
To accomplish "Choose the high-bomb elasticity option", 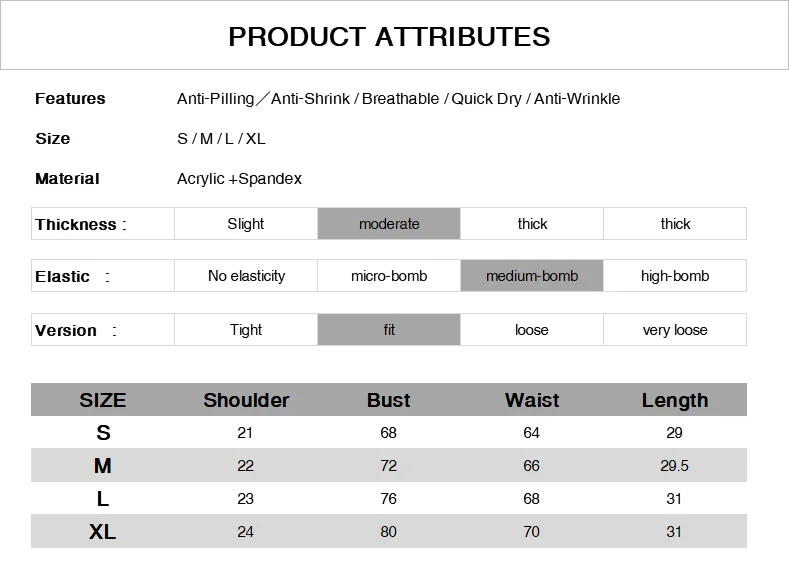I will pos(675,276).
